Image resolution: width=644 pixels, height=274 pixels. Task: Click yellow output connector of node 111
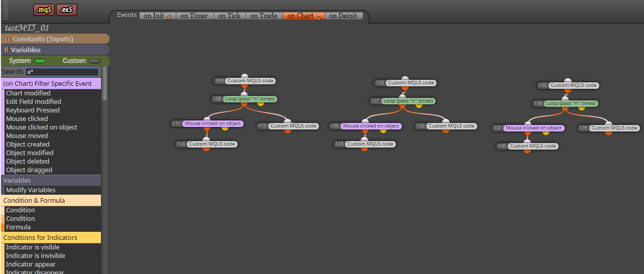[x=225, y=128]
